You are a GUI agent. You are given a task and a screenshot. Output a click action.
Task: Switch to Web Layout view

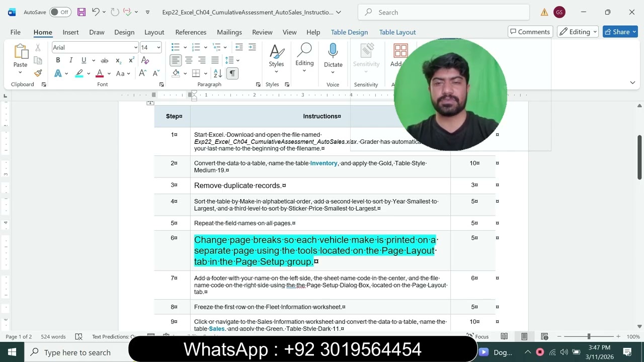544,336
